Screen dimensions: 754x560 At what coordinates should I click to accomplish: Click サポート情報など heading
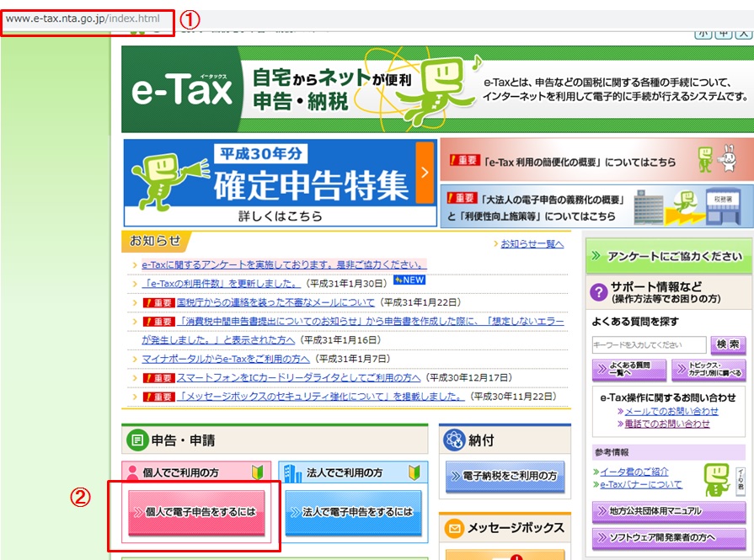(x=656, y=287)
